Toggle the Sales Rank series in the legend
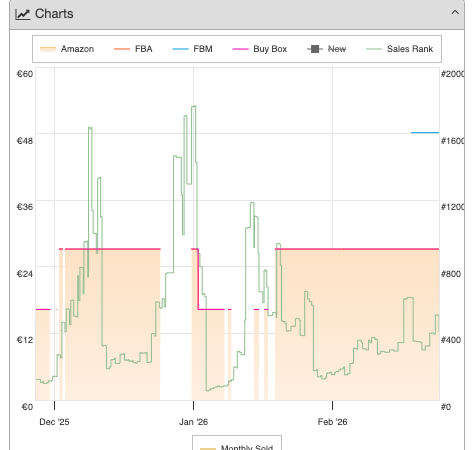Image resolution: width=474 pixels, height=450 pixels. [399, 49]
